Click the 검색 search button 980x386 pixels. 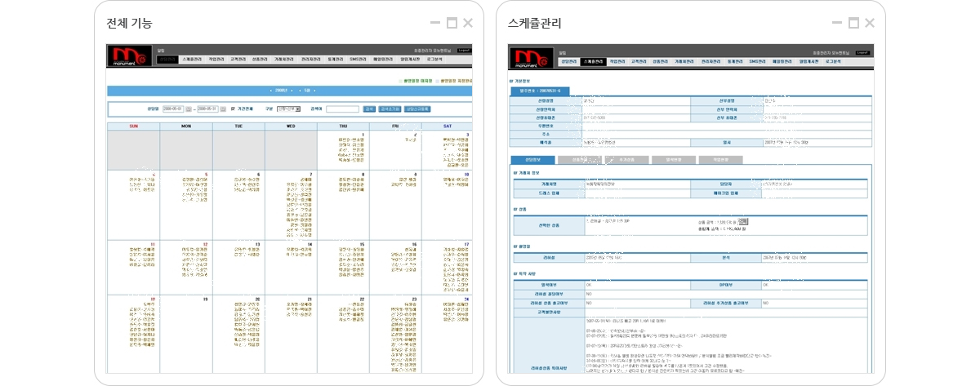pos(369,109)
